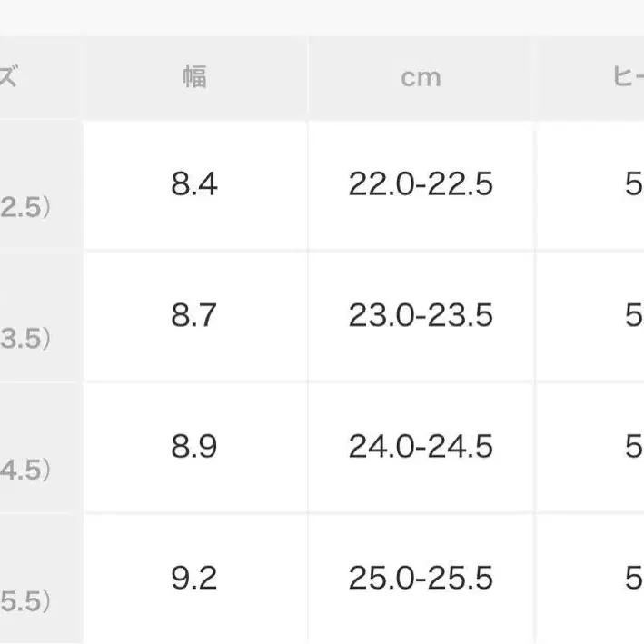The width and height of the screenshot is (644, 644).
Task: Click the size cell ending in 5.5)
Action: coord(25,600)
